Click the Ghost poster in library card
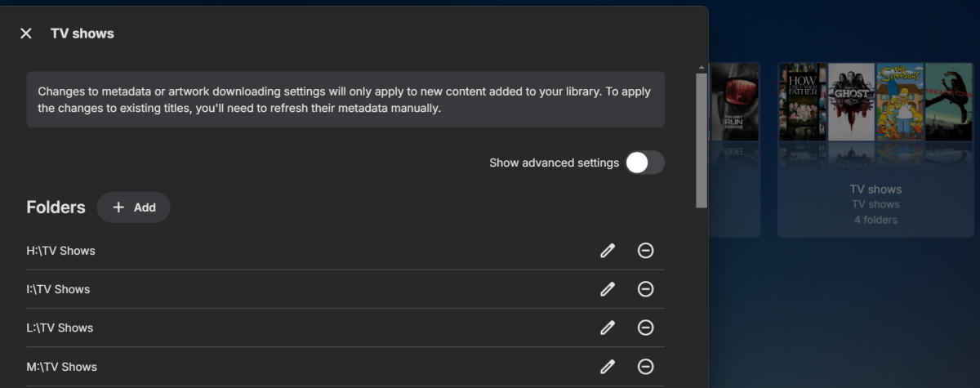The width and height of the screenshot is (980, 388). pyautogui.click(x=852, y=102)
